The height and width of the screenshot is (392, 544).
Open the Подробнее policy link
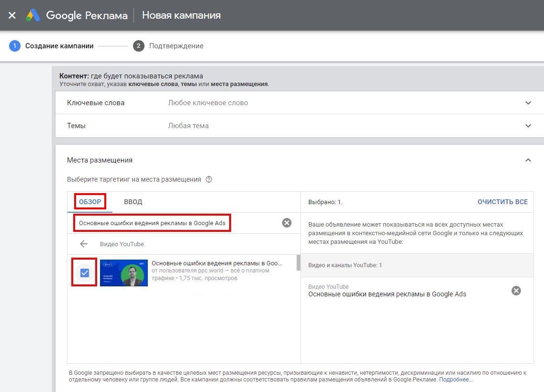(455, 380)
